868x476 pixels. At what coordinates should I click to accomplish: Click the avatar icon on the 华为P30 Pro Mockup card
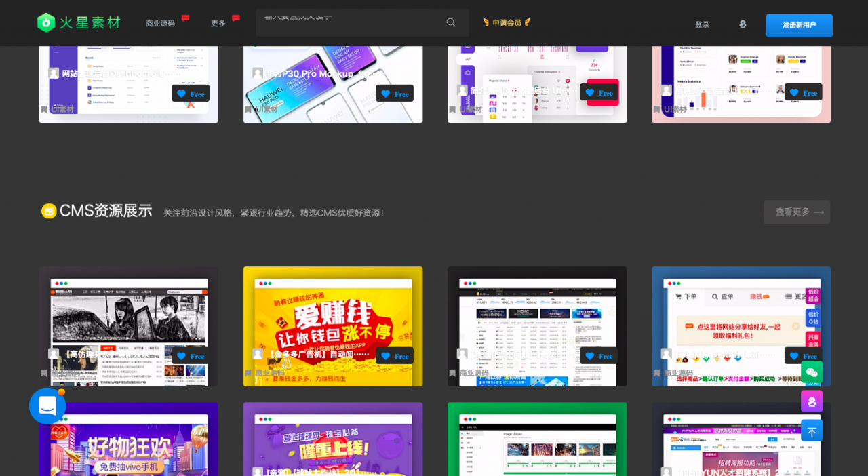(258, 73)
